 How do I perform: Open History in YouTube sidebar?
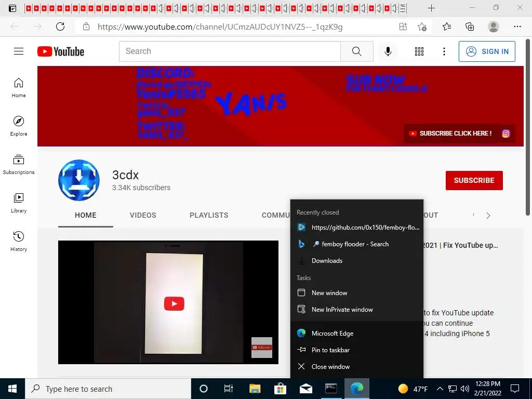tap(19, 241)
